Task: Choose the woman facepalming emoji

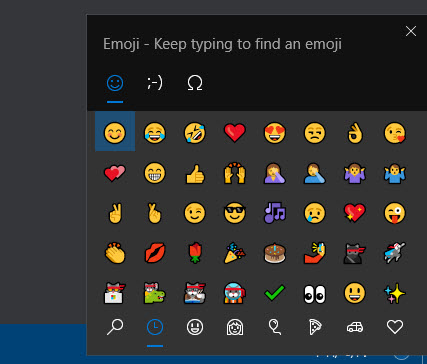Action: point(275,173)
